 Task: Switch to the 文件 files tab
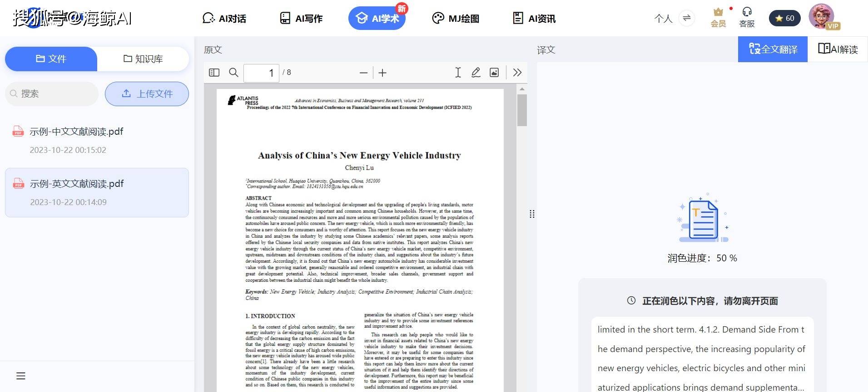point(51,59)
